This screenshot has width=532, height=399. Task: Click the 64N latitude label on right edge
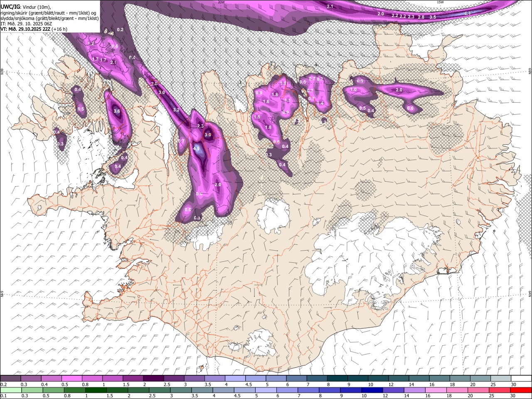pos(530,293)
